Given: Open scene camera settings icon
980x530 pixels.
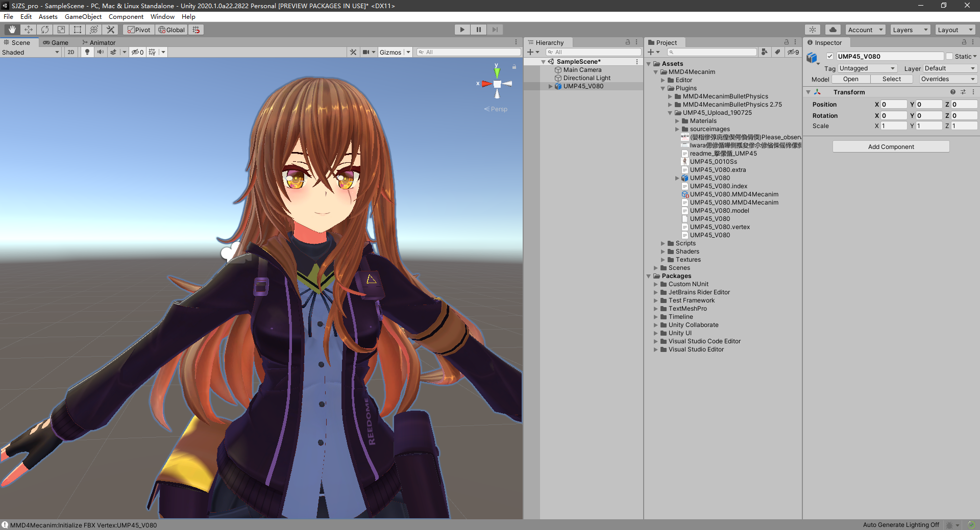Looking at the screenshot, I should tap(366, 52).
